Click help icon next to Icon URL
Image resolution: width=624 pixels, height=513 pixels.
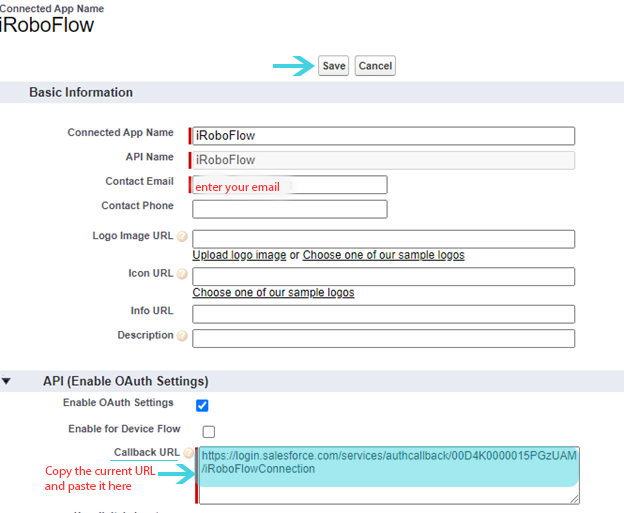click(x=182, y=274)
